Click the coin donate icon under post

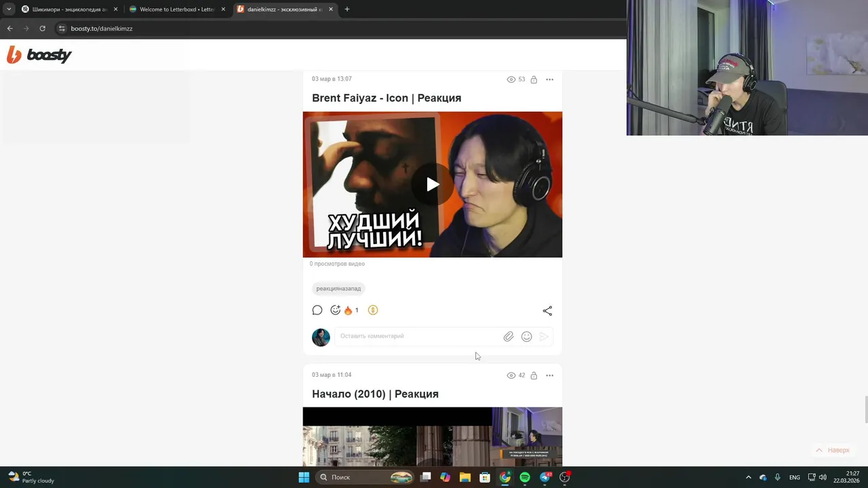click(x=373, y=310)
